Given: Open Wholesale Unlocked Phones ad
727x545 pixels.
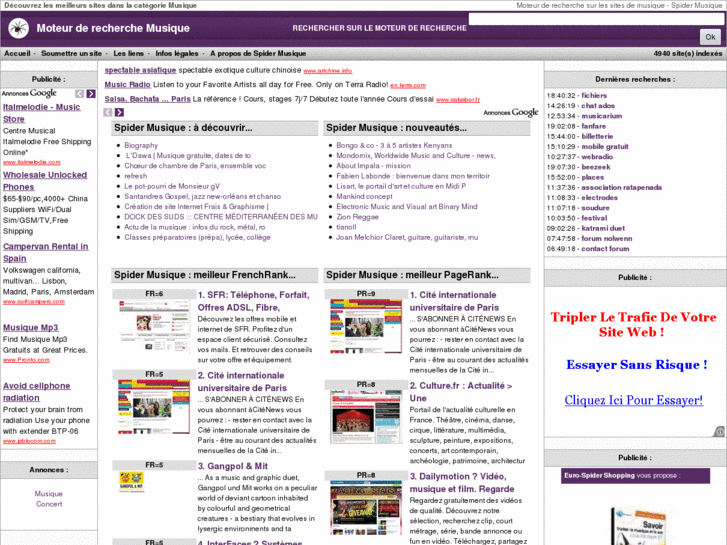Looking at the screenshot, I should coord(45,181).
